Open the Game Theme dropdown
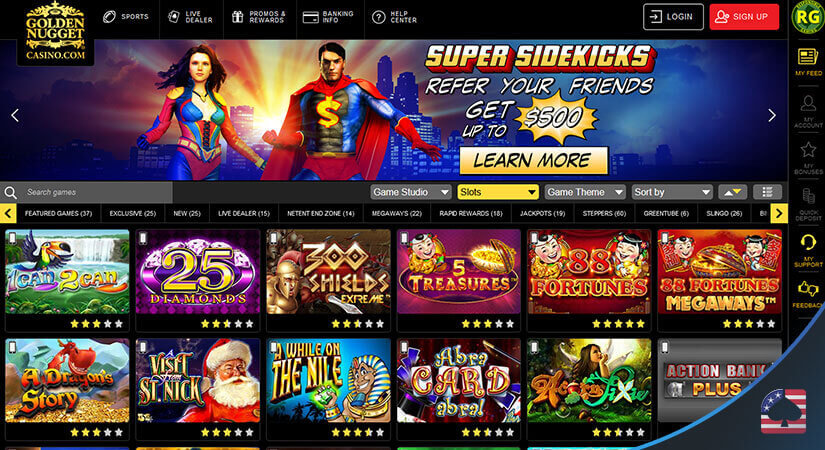The height and width of the screenshot is (450, 825). point(585,192)
